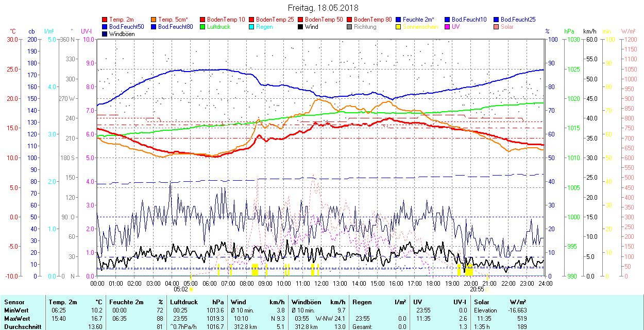Click the red Temp. 2m legend swatch
Screen dimensions: 644x330
click(105, 20)
